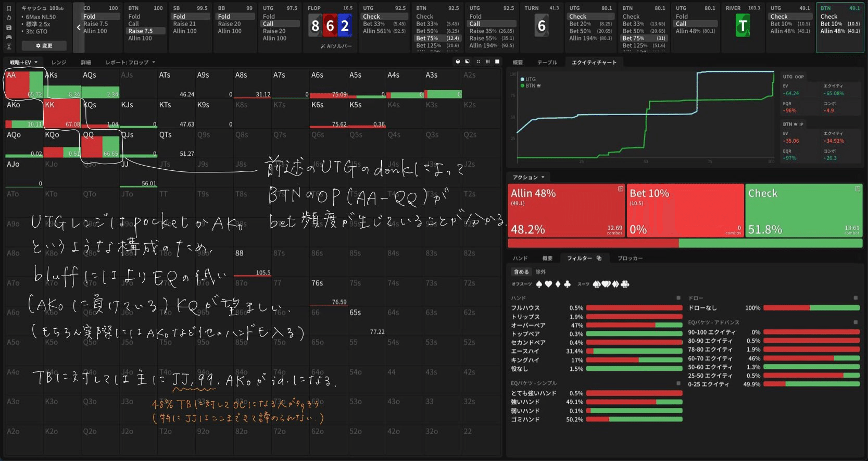The image size is (868, 461).
Task: Toggle the ドロー section square checkbox
Action: (855, 298)
